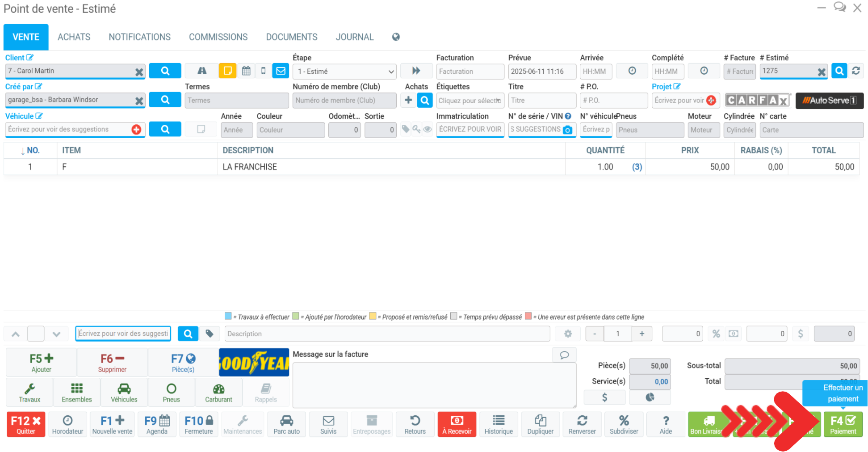Viewport: 868px width, 452px height.
Task: Click the email envelope icon beside client
Action: 281,71
